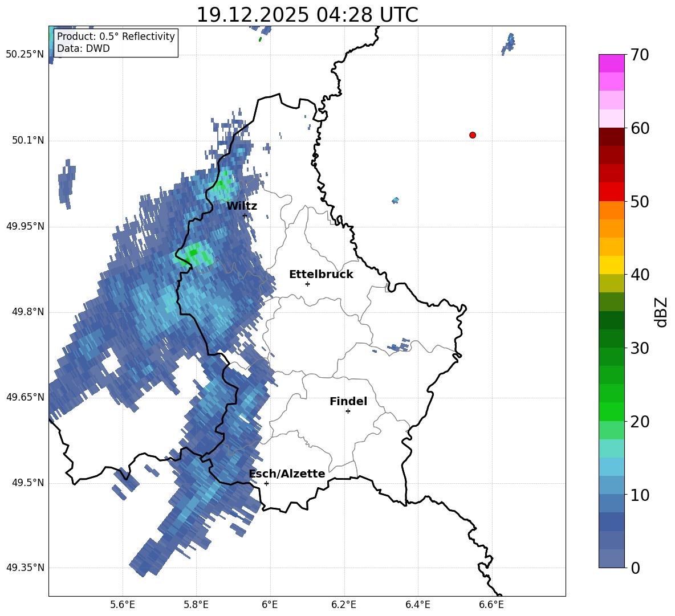Click the bright red colorbar segment near 50
675x616 pixels.
point(611,192)
